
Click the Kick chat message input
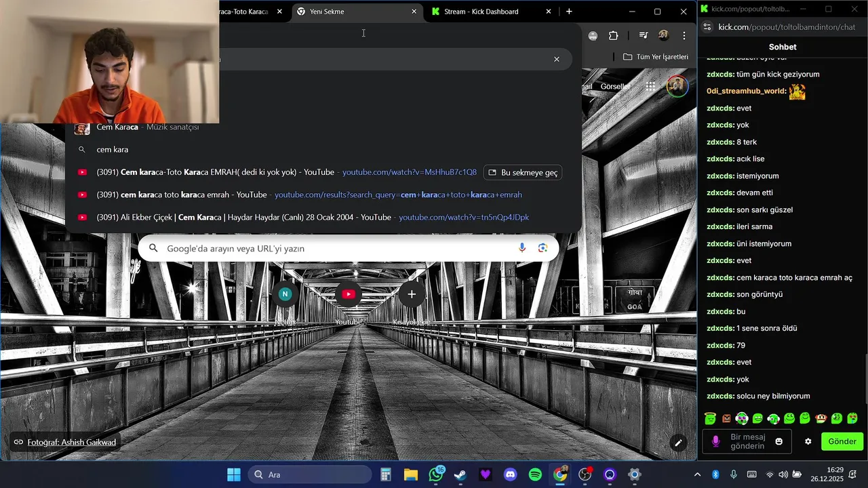(747, 441)
